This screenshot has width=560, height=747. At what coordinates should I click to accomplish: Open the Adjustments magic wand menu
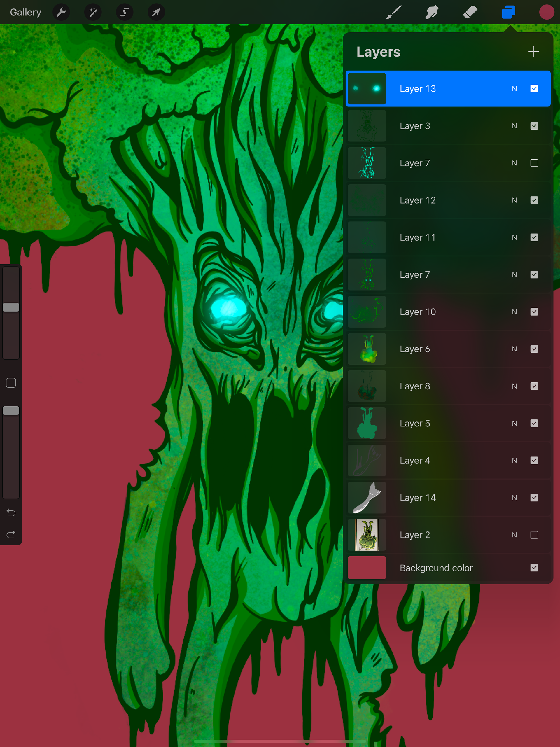tap(93, 13)
